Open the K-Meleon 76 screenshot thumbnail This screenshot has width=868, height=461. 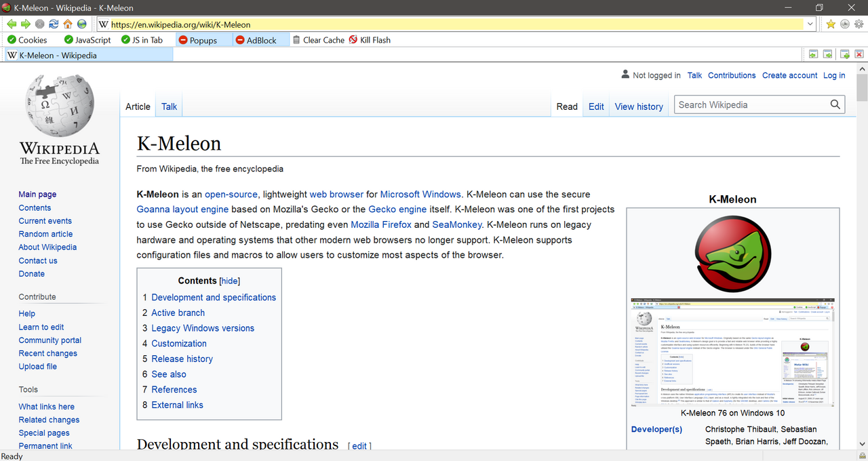732,352
